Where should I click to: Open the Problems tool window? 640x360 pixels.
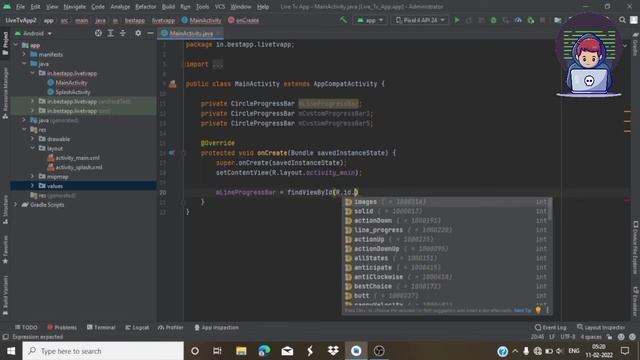(62, 327)
